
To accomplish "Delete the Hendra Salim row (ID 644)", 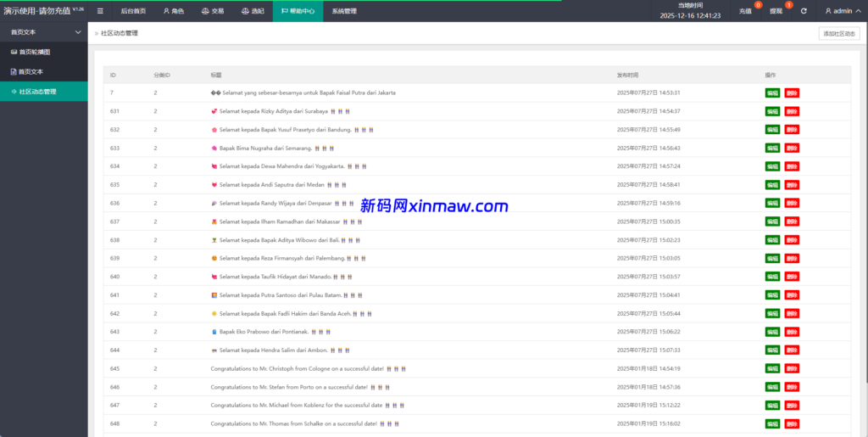I will tap(792, 350).
